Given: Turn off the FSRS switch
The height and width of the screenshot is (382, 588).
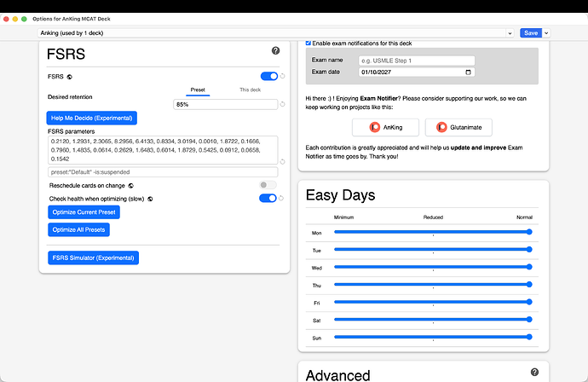Looking at the screenshot, I should click(x=269, y=76).
